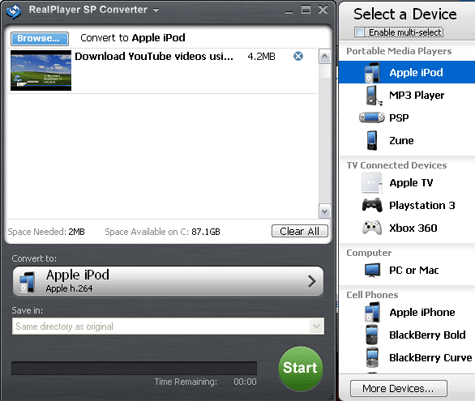475x401 pixels.
Task: Click the file list scroll down arrow
Action: 324,211
